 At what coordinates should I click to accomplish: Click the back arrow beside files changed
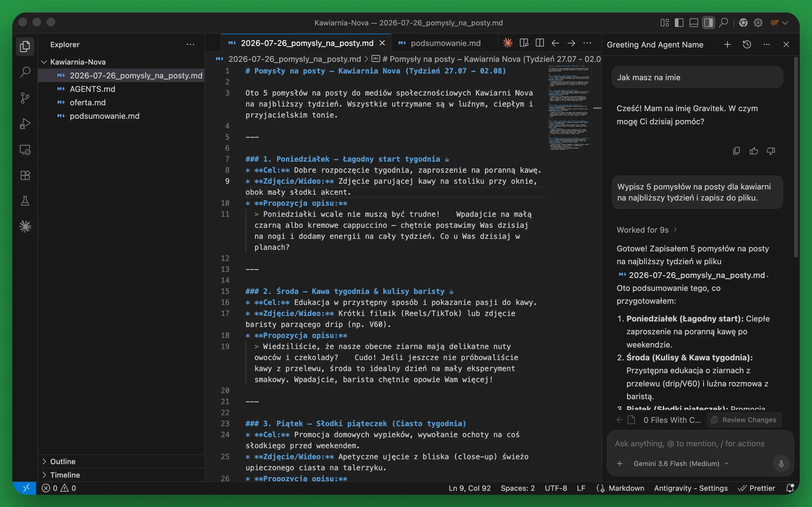(x=619, y=420)
